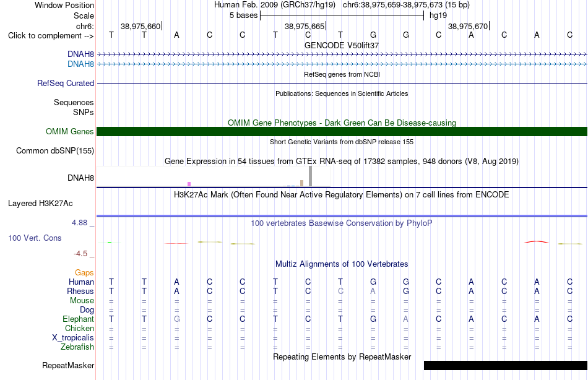Select the Dog alignment row label
Image resolution: width=588 pixels, height=380 pixels.
coord(87,310)
